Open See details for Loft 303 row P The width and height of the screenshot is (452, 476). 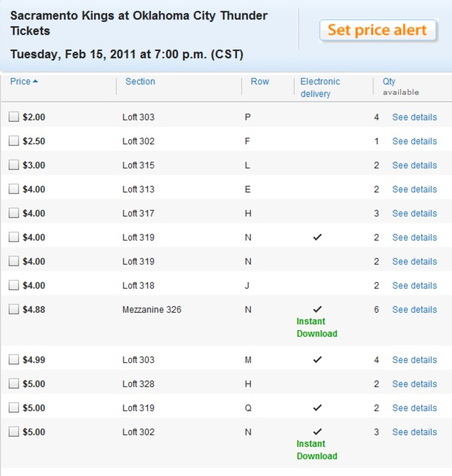click(414, 117)
